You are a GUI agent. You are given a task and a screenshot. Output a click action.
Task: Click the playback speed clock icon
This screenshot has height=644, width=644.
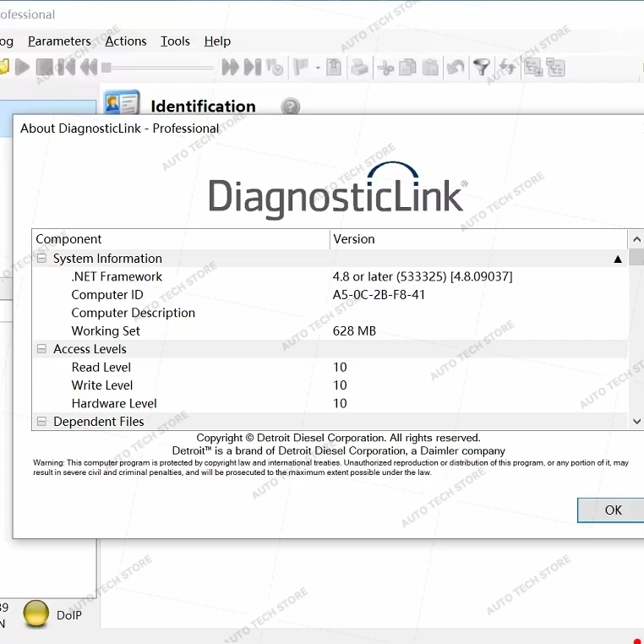coord(275,67)
